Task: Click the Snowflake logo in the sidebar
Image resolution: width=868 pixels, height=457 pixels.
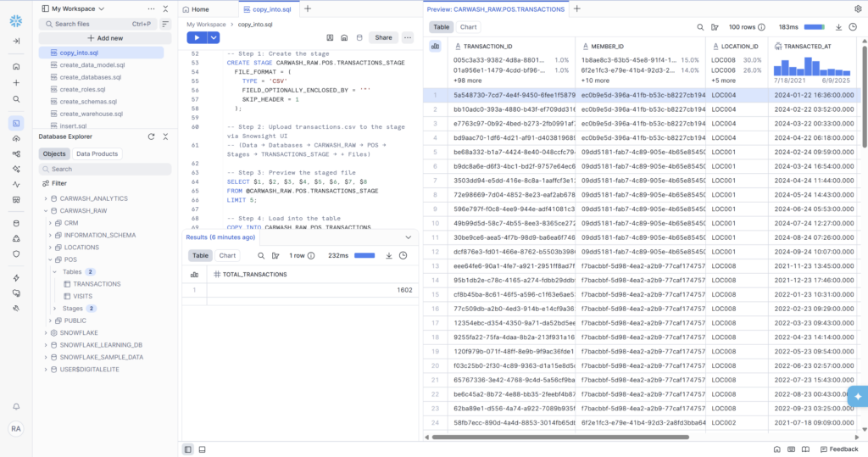Action: click(16, 21)
